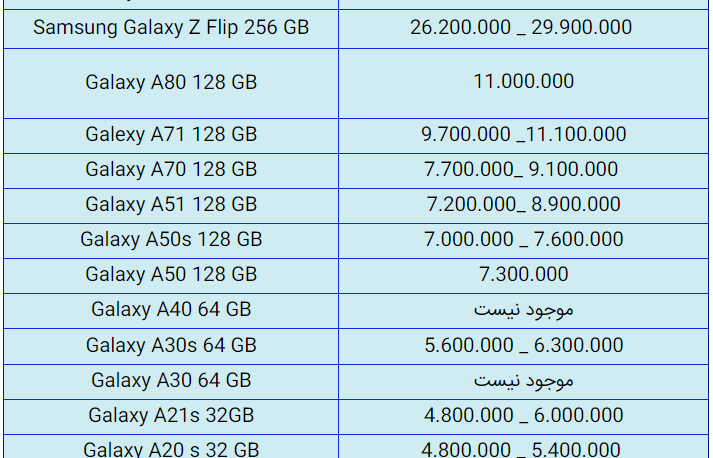Select the Galaxy A50 128 GB cell
Viewport: 713px width, 458px height.
171,276
